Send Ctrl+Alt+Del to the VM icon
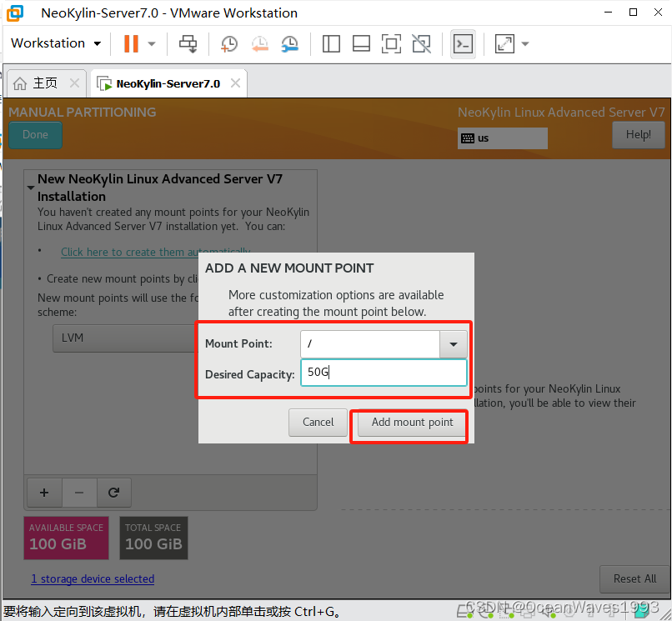Screen dimensions: 672x621 tap(188, 43)
